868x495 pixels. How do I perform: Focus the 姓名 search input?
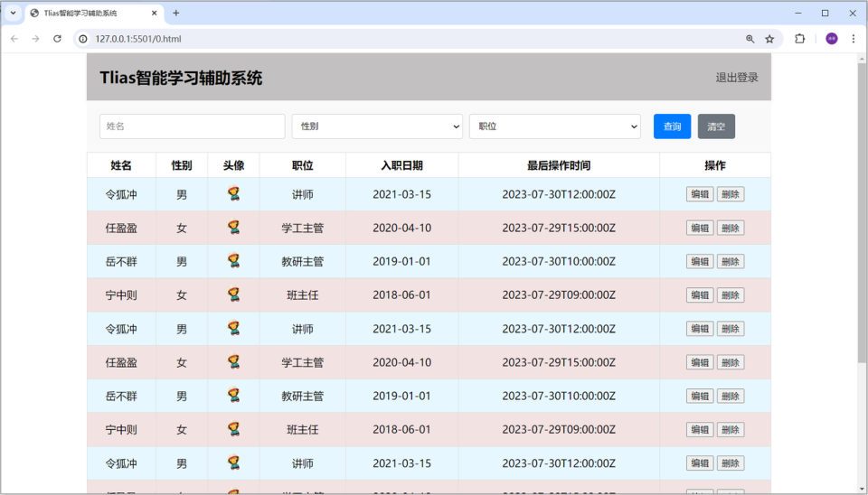point(192,126)
